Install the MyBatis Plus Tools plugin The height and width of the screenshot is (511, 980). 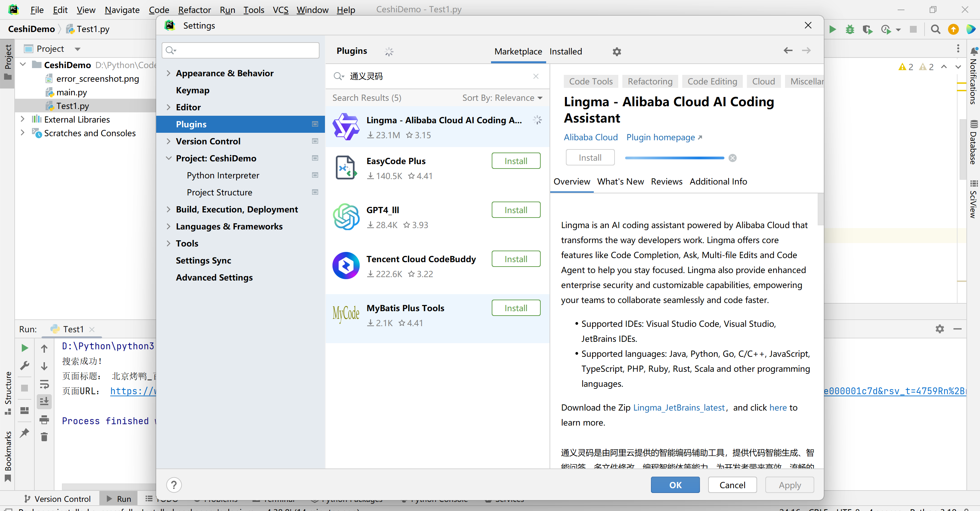tap(516, 308)
